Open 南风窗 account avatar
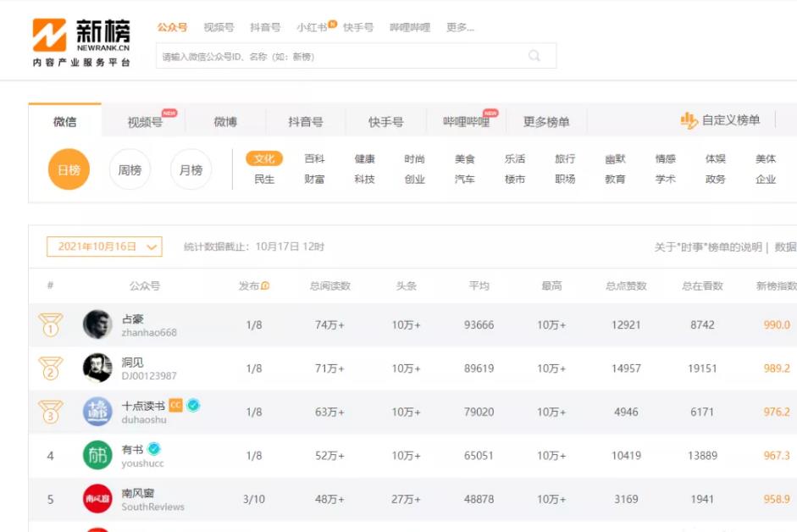 97,499
